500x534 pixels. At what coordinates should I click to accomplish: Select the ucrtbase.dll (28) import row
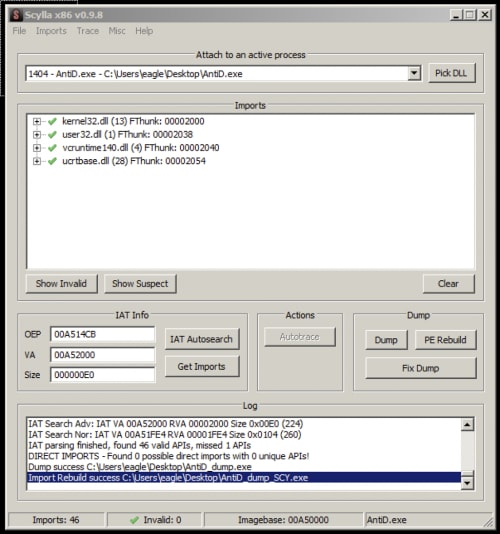point(134,161)
